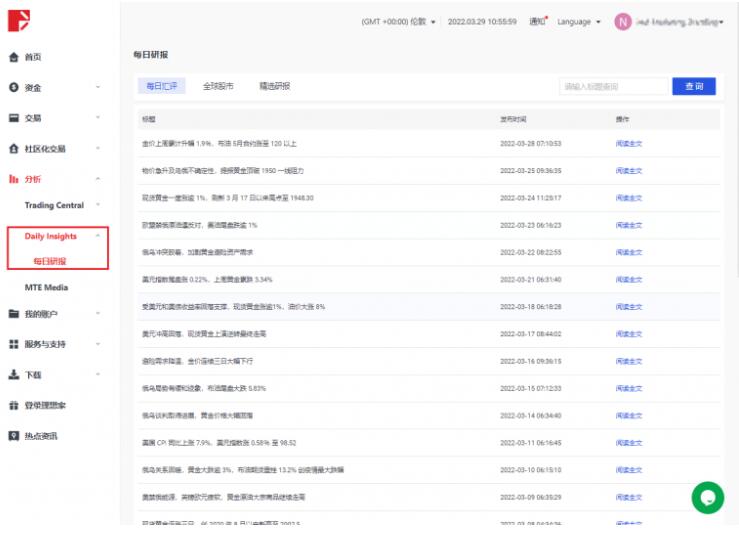
Task: Open the Language dropdown
Action: [x=579, y=21]
